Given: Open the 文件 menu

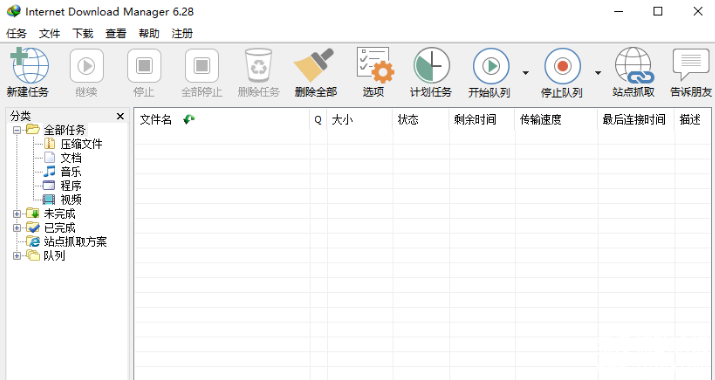Looking at the screenshot, I should tap(50, 33).
